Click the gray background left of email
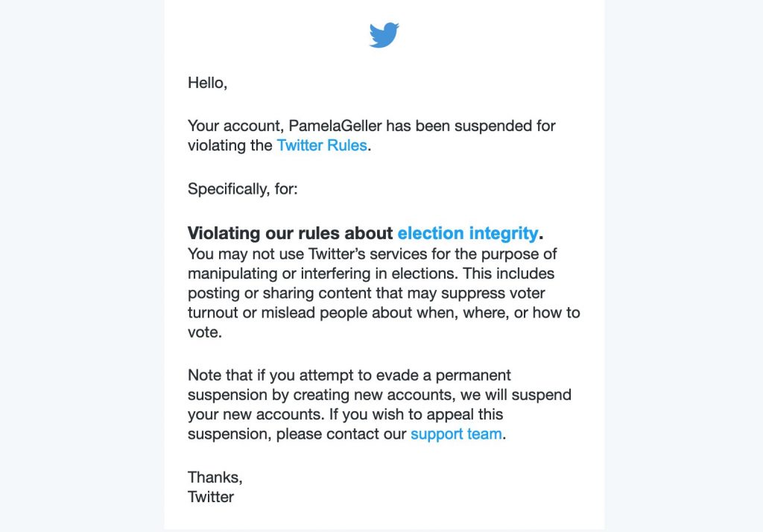The width and height of the screenshot is (763, 532). [82, 266]
